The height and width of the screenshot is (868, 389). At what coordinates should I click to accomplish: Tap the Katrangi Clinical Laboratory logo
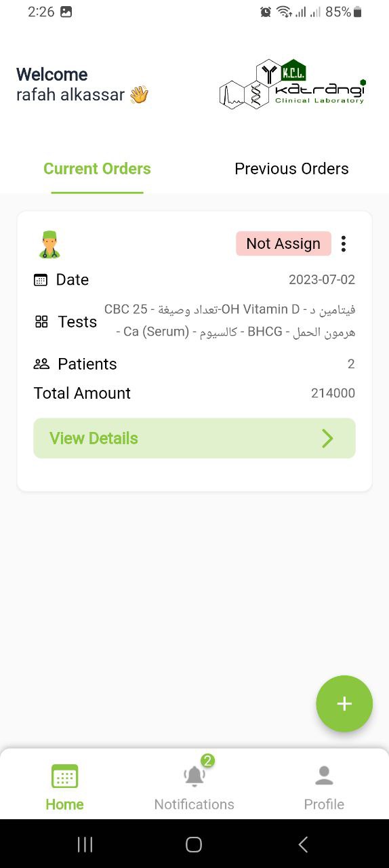[293, 84]
